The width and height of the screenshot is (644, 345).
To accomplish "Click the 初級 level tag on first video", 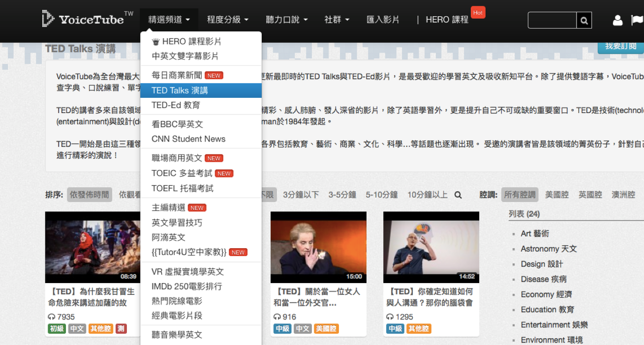I will [57, 329].
